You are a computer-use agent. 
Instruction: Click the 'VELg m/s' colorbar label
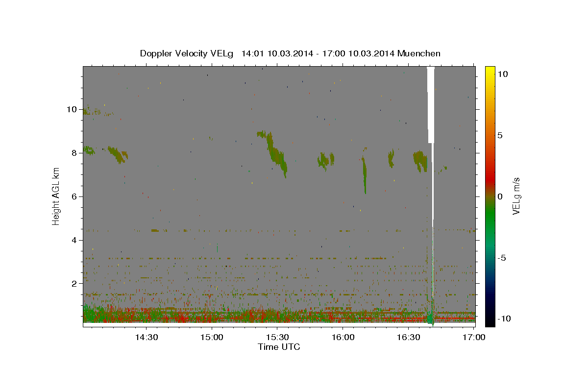516,196
